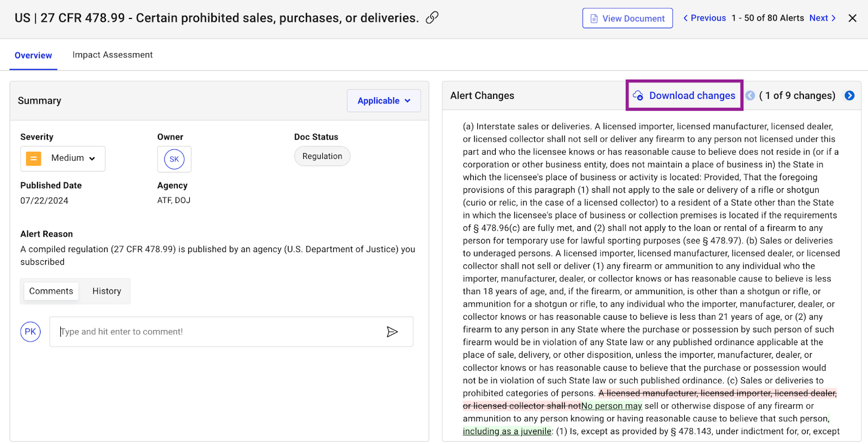Close the alert detail panel

click(x=852, y=18)
